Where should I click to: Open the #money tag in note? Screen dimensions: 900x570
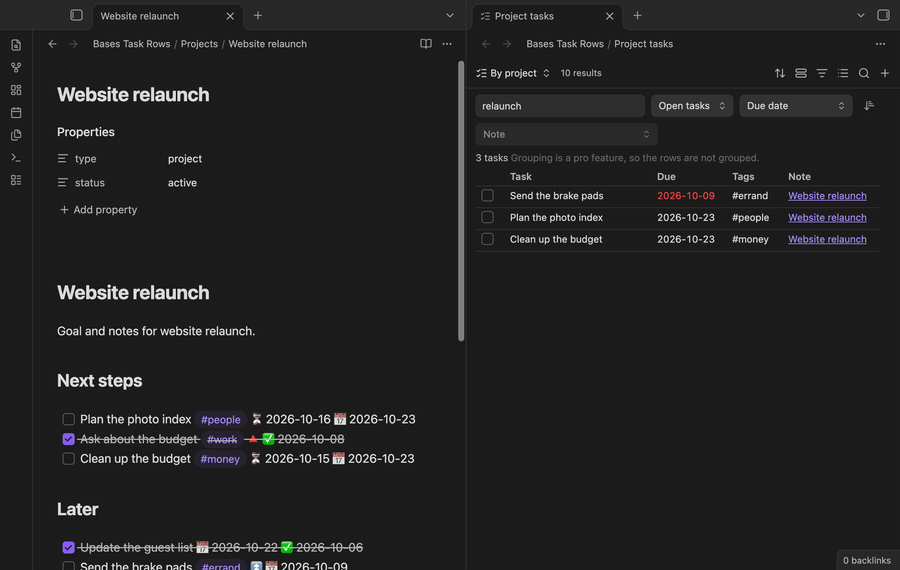pyautogui.click(x=220, y=459)
